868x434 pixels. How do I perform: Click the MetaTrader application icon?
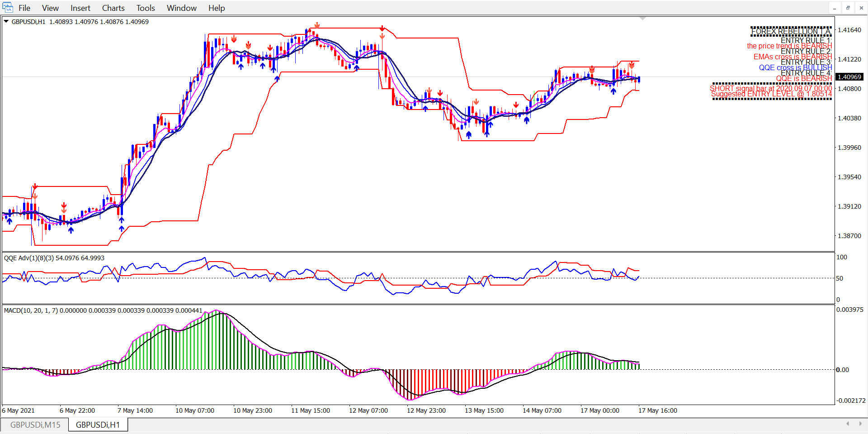point(7,8)
